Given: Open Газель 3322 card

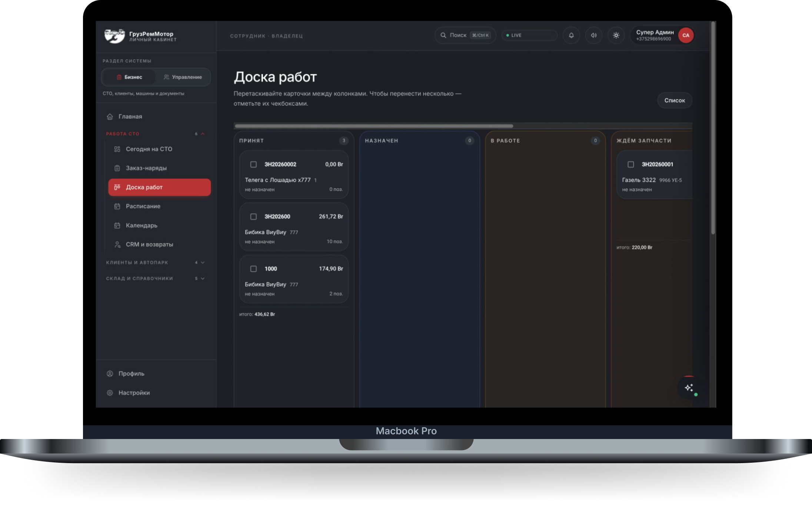Looking at the screenshot, I should [654, 175].
